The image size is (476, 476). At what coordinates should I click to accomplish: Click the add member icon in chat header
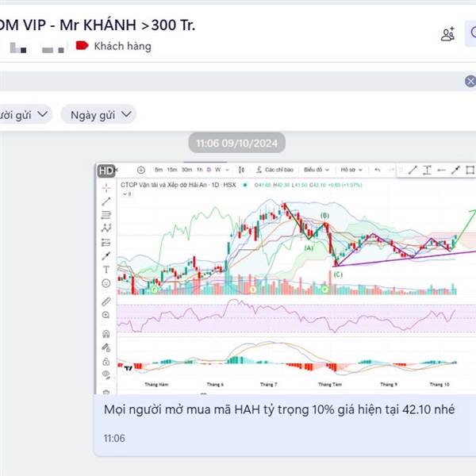[x=447, y=33]
